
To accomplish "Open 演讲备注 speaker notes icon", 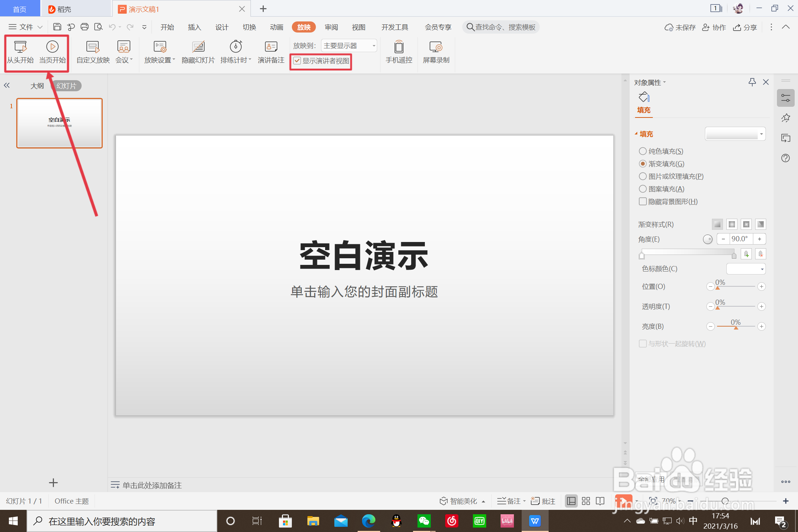I will click(x=271, y=47).
